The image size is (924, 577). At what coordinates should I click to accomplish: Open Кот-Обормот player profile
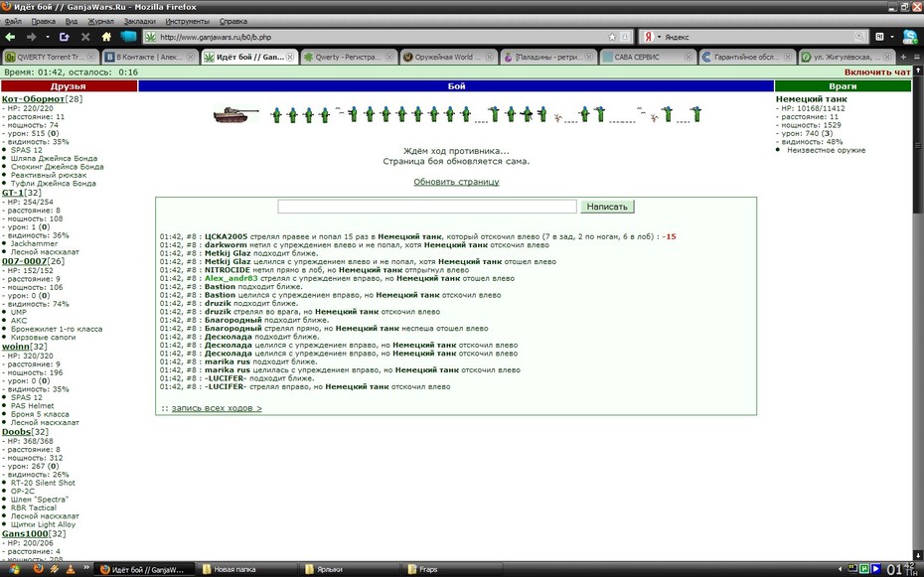pos(33,99)
